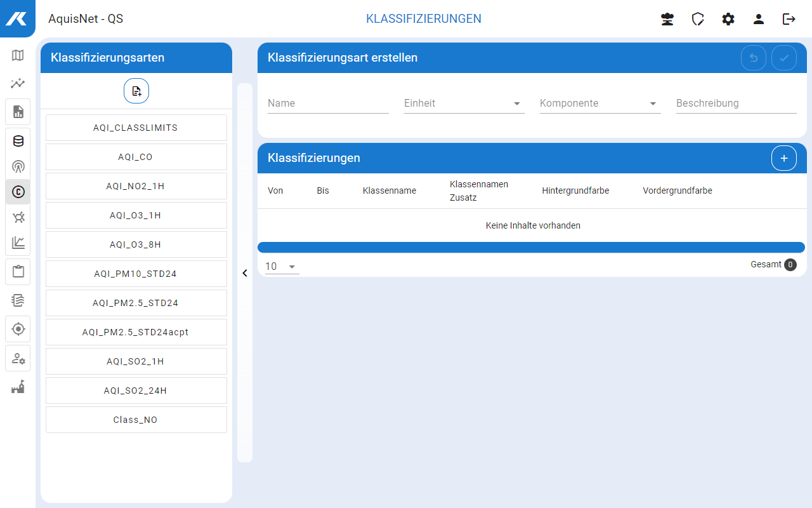Screen dimensions: 812x508
Task: Choose the Class_NO list entry
Action: (x=136, y=420)
